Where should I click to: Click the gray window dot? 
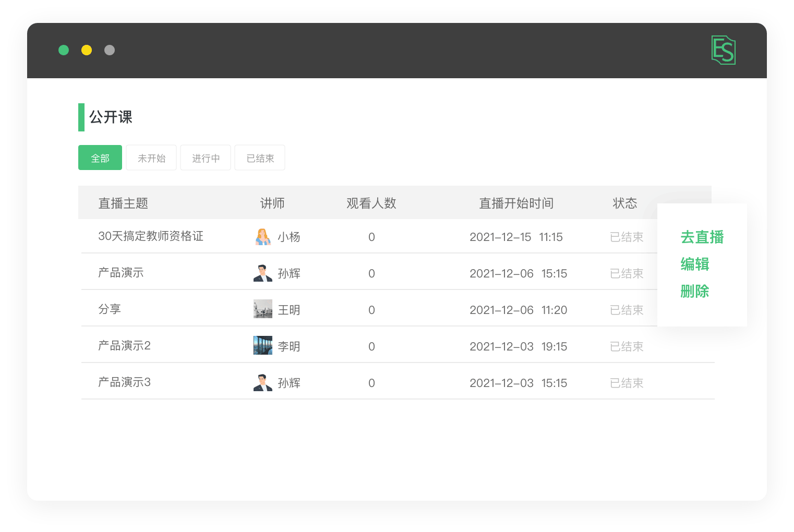110,50
